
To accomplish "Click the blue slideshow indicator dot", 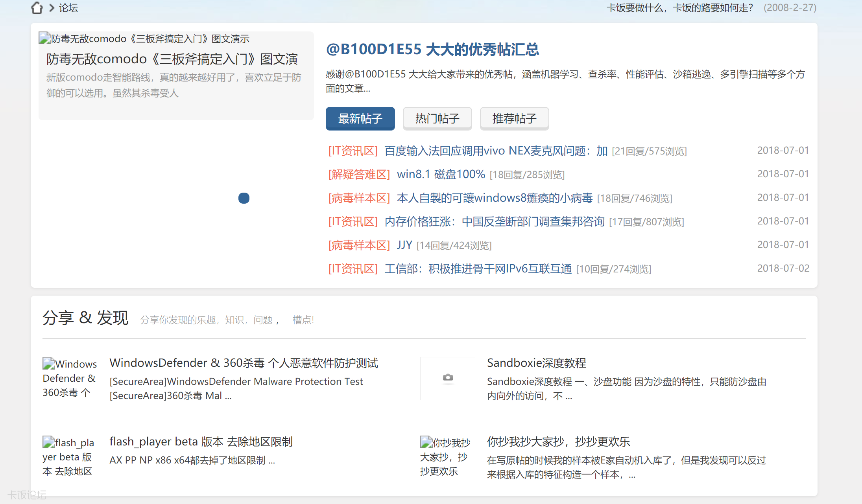I will 244,198.
